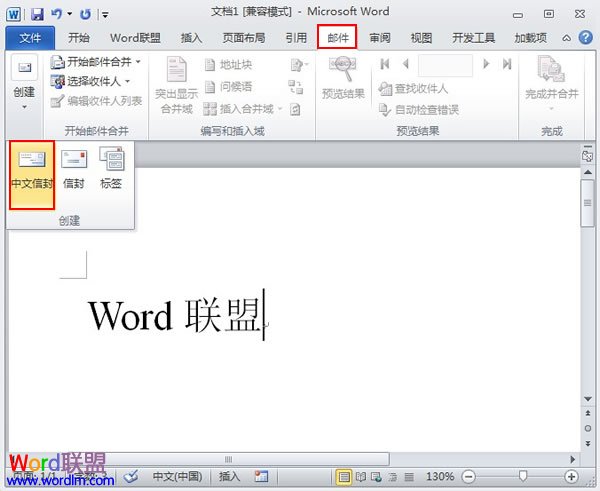Viewport: 600px width, 491px height.
Task: Open 插入合并域 dropdown
Action: 243,109
